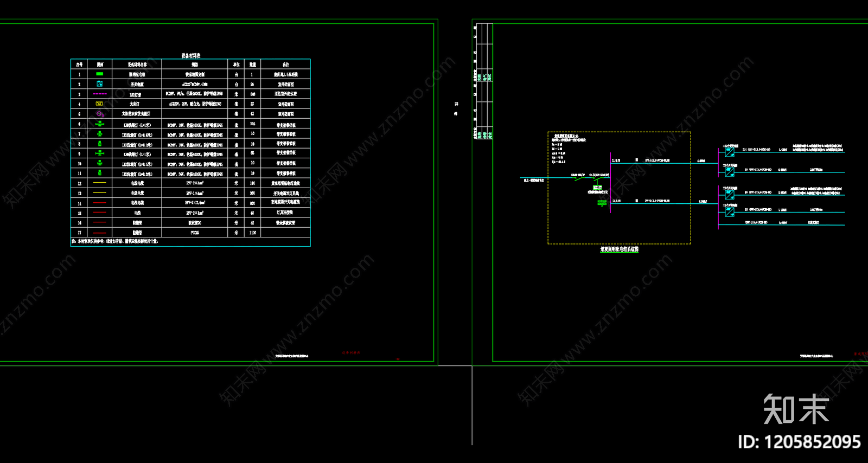Select the "数量" column header
868x463 pixels.
click(252, 65)
